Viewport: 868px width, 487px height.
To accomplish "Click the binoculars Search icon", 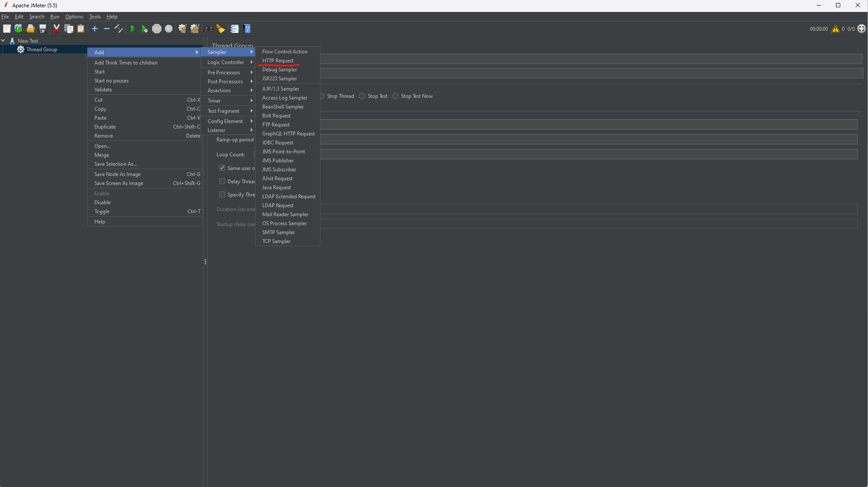I will coord(209,29).
